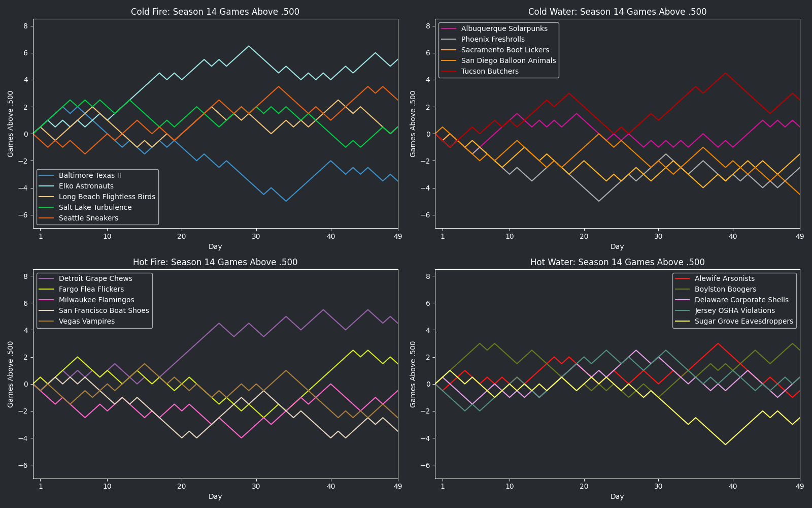
Task: Click the Phoenix Freshrolls legend label
Action: [x=492, y=40]
